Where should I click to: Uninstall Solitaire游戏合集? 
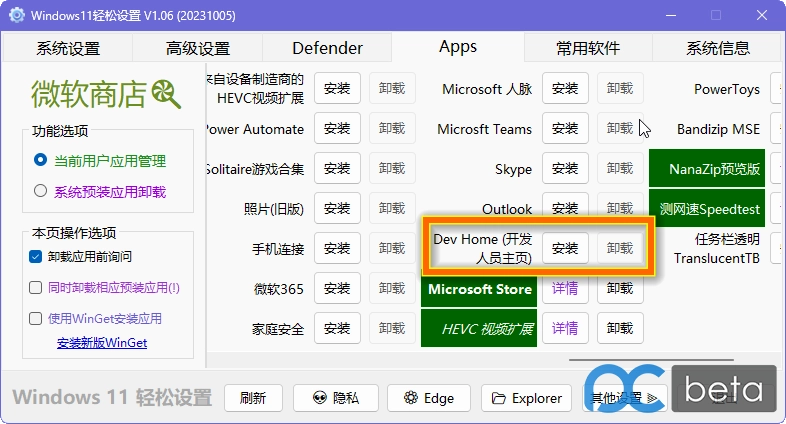[x=392, y=168]
